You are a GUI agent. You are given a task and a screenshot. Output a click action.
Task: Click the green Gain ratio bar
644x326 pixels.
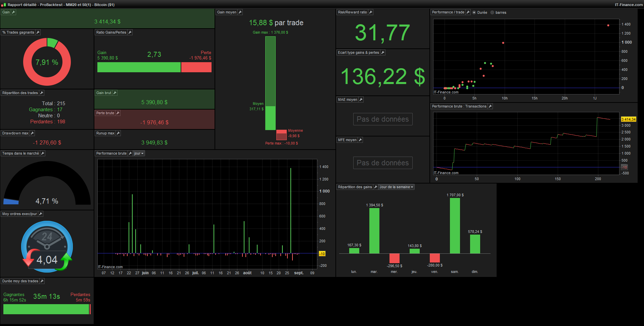(139, 67)
